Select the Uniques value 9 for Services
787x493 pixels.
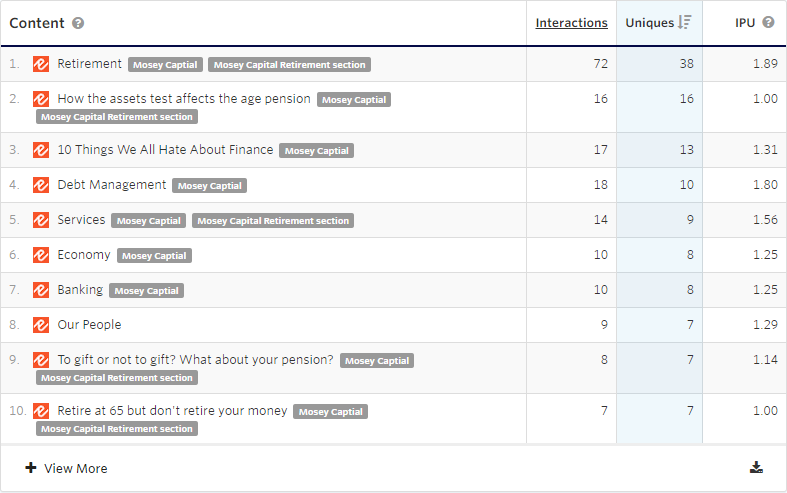690,220
